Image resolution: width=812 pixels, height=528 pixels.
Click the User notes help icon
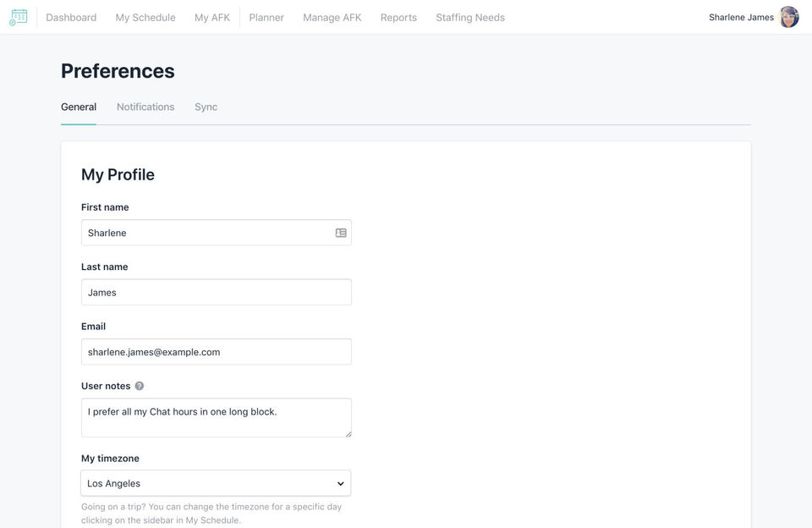coord(140,386)
